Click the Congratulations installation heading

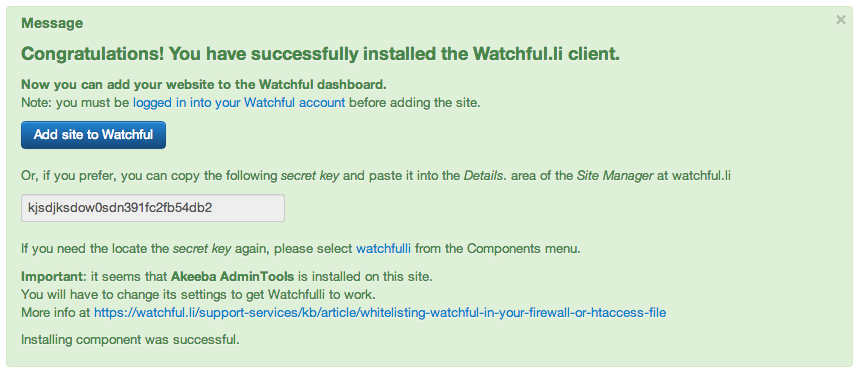click(x=320, y=54)
